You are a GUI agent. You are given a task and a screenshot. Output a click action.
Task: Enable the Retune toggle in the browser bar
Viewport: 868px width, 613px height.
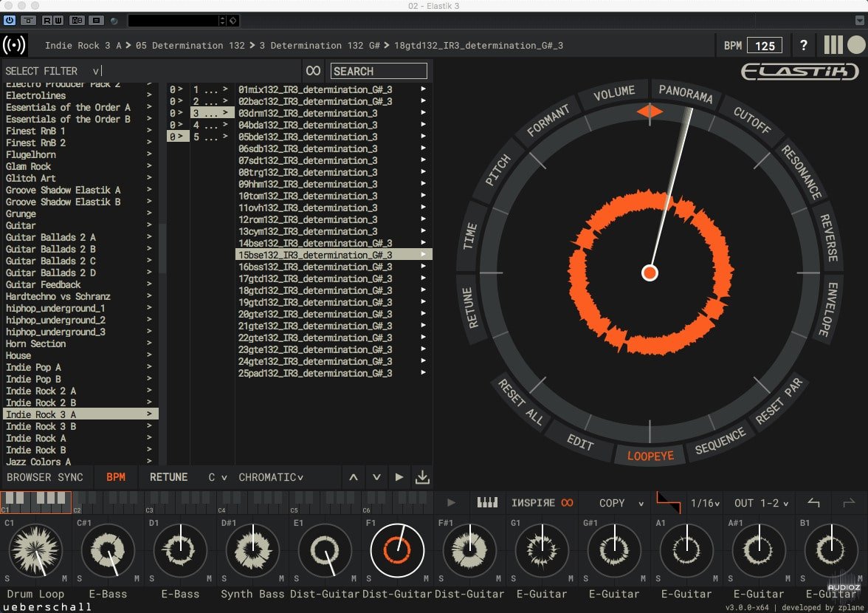click(x=168, y=477)
